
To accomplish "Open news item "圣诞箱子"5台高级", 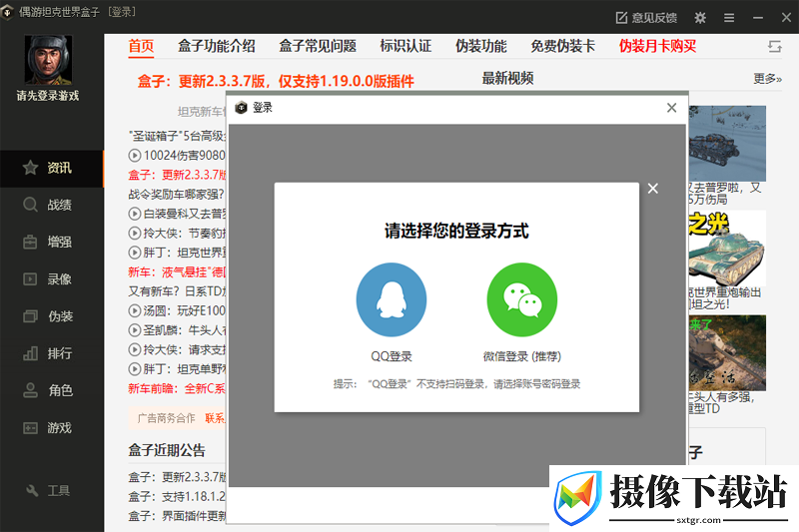I will [x=177, y=136].
